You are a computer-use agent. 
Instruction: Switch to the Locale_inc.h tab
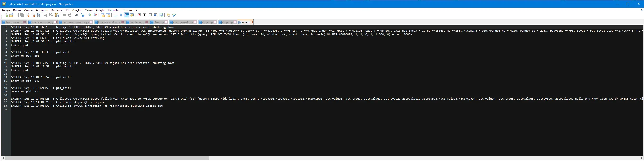point(137,22)
